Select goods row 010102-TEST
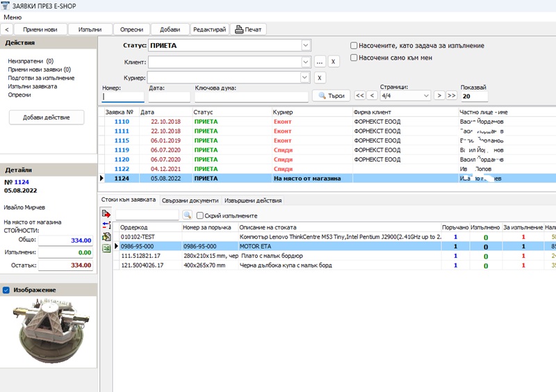 [x=334, y=236]
